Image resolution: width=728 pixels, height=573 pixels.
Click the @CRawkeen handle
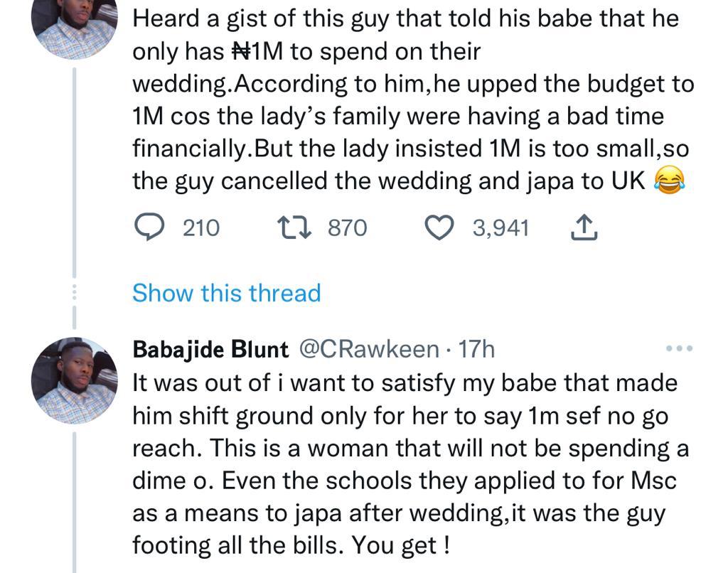(370, 350)
